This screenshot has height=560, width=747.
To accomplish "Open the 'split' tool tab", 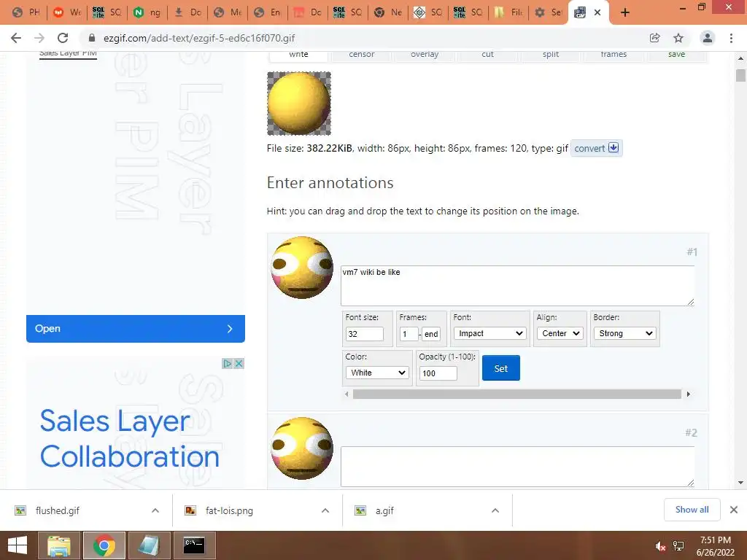I will point(551,55).
